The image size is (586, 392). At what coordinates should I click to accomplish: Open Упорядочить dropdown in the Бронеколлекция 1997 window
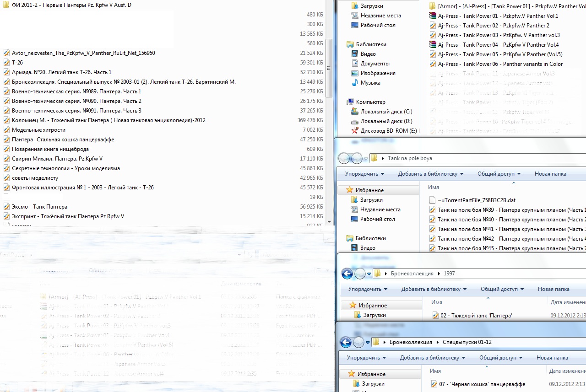coord(368,289)
